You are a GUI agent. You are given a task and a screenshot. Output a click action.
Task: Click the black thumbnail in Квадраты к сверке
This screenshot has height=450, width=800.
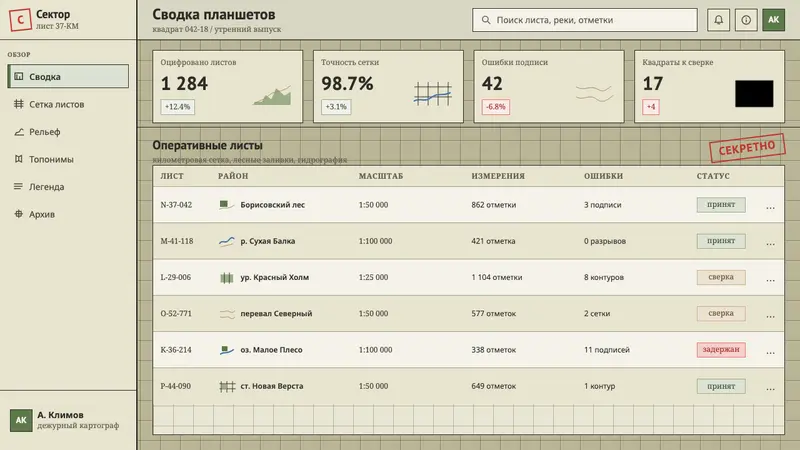point(754,93)
